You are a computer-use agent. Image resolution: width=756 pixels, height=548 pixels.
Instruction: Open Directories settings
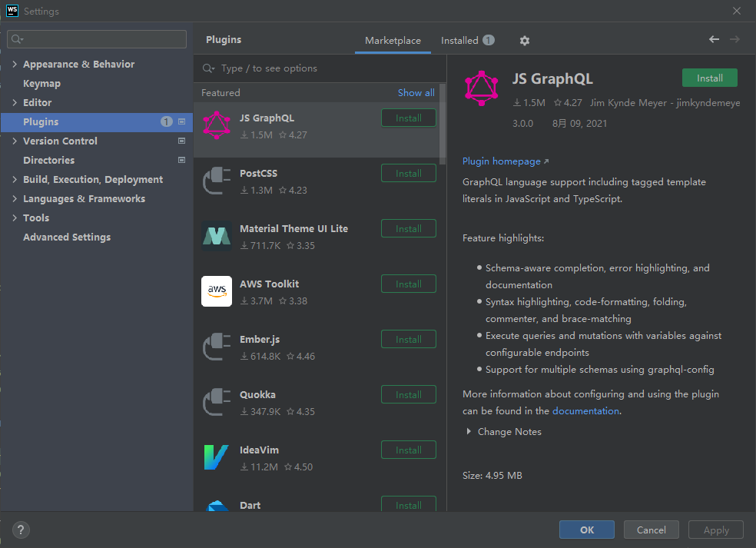pos(48,160)
